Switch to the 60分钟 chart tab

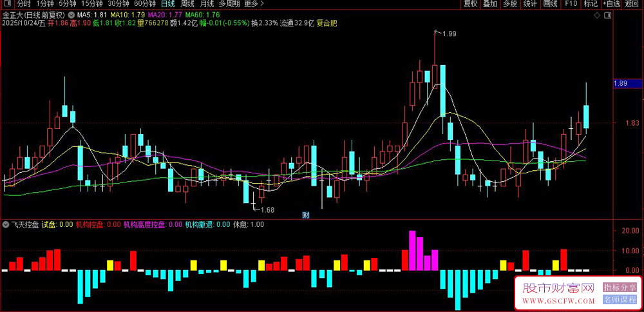coord(144,4)
